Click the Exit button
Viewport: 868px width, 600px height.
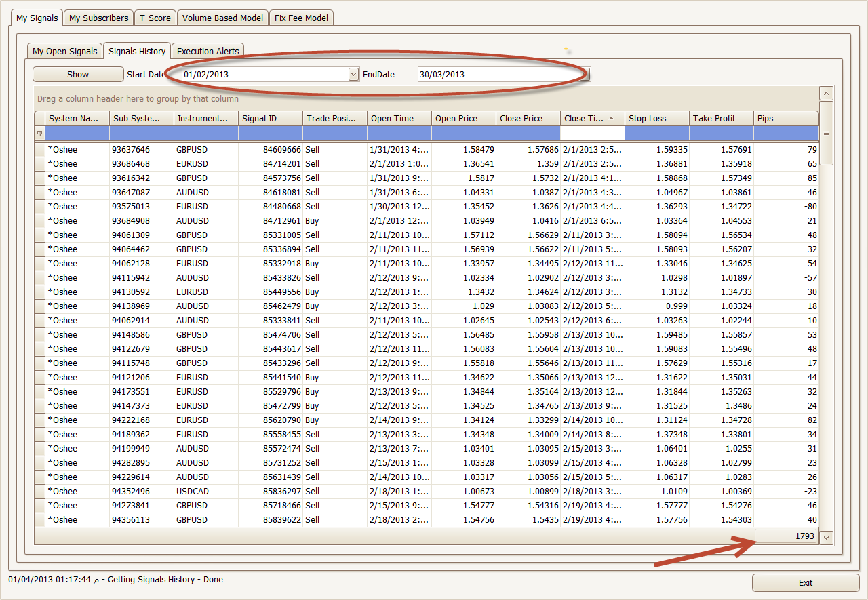(806, 582)
